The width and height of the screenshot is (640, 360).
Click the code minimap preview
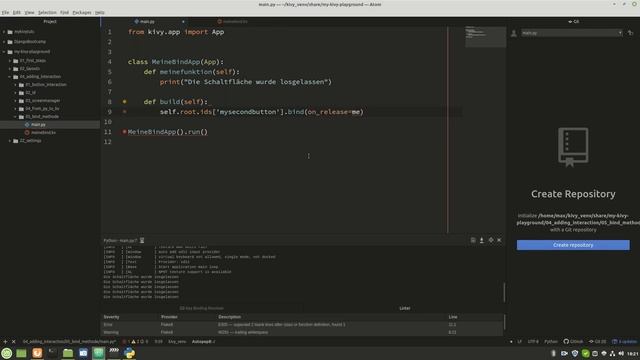tap(485, 37)
